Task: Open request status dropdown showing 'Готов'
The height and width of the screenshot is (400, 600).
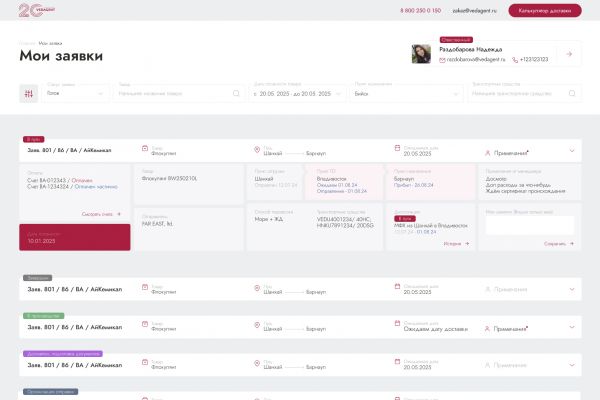Action: 75,93
